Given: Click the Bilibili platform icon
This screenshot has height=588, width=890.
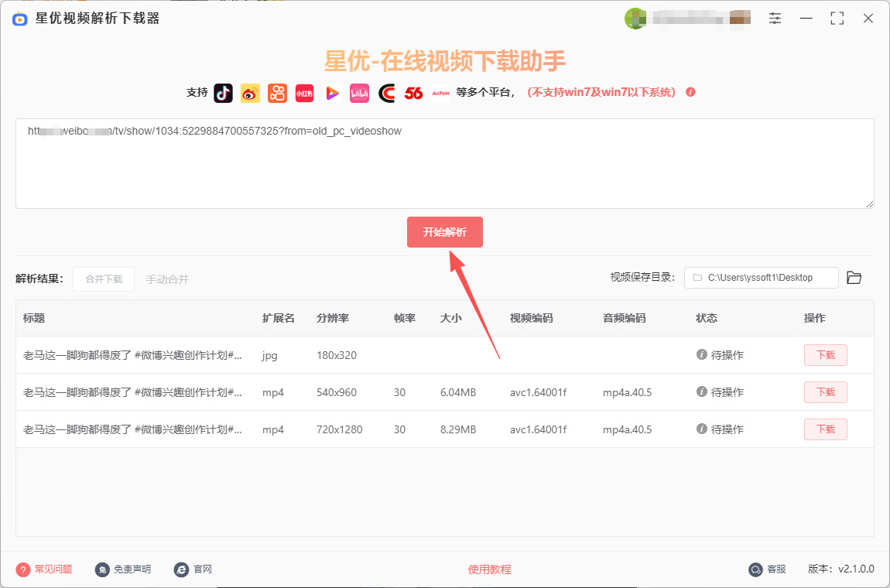Looking at the screenshot, I should click(x=359, y=93).
